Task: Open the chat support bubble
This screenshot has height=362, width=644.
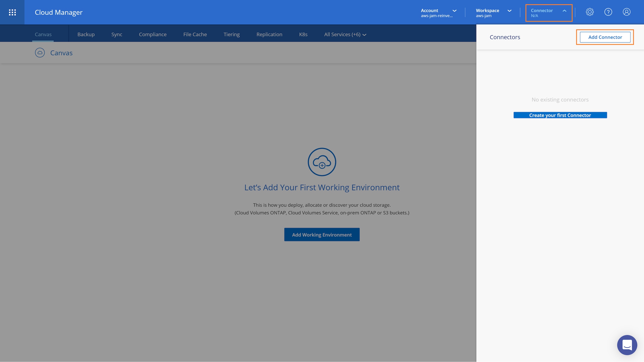Action: (627, 345)
